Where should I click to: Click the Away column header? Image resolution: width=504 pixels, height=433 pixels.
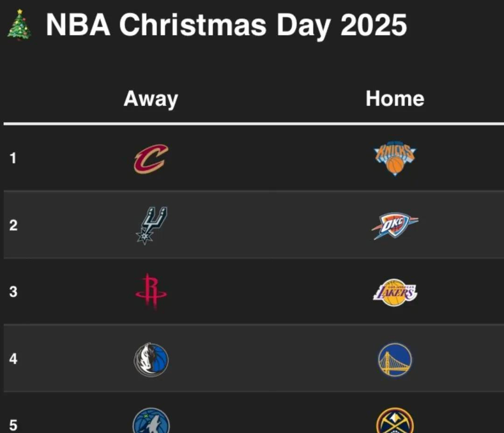(151, 99)
